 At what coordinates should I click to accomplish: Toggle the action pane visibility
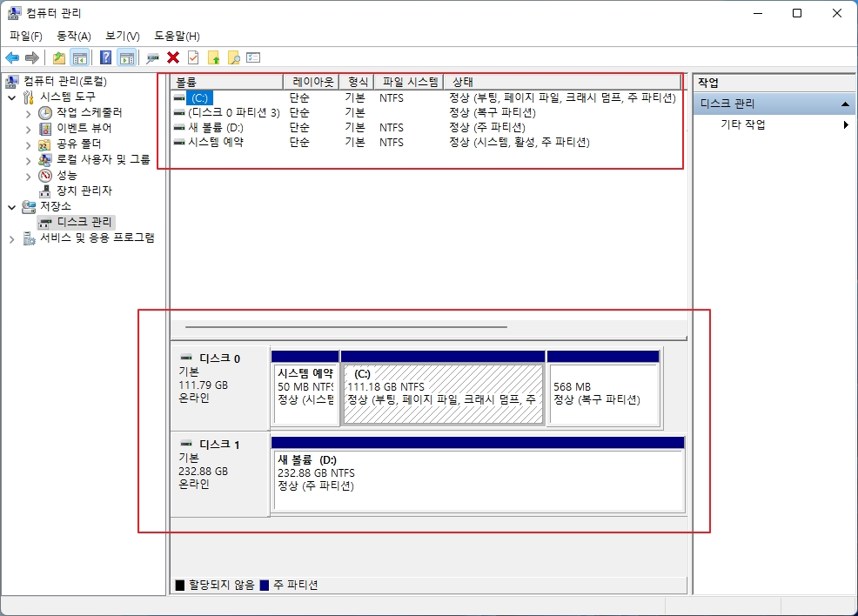point(126,57)
